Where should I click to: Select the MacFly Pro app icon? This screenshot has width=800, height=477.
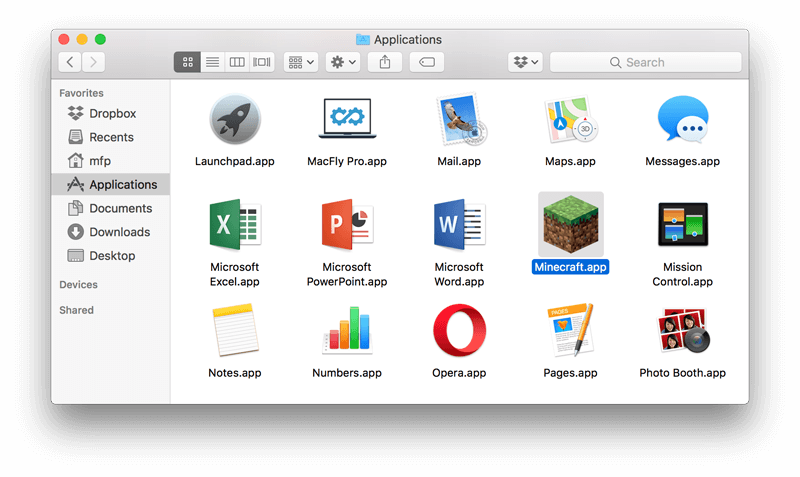[x=346, y=122]
